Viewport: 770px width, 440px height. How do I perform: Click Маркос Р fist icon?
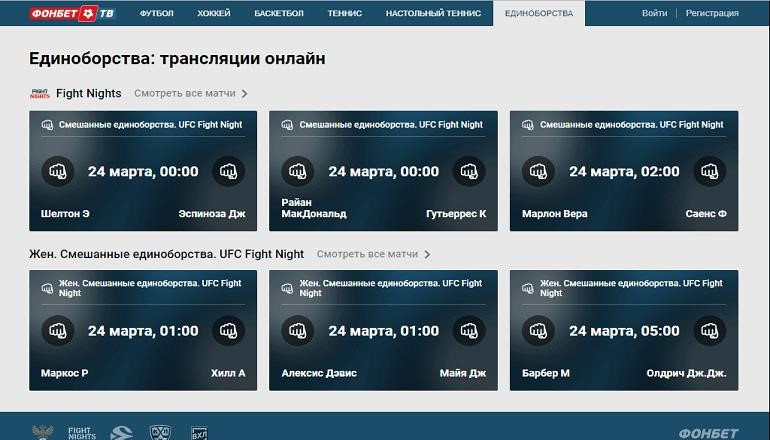pos(58,331)
